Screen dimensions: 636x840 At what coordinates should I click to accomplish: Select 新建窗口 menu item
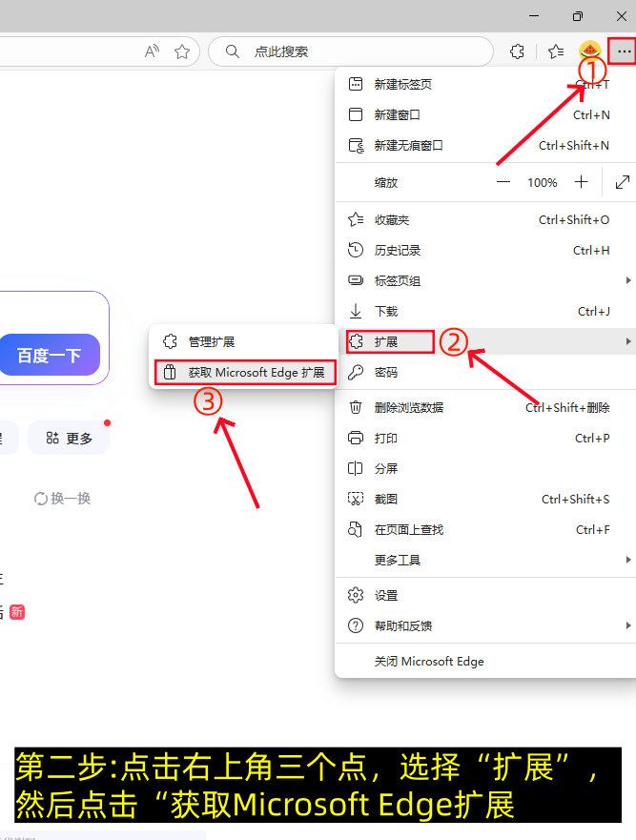[485, 114]
